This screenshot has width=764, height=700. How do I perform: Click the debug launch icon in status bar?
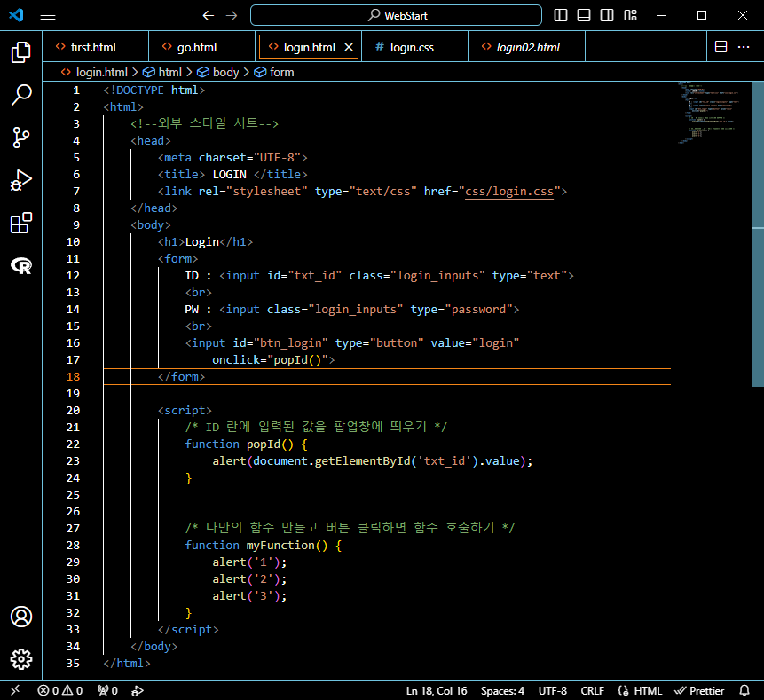click(x=138, y=690)
